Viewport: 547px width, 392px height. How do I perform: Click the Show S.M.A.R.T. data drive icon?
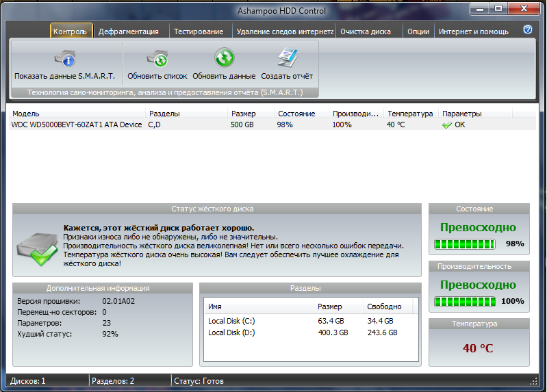click(65, 59)
